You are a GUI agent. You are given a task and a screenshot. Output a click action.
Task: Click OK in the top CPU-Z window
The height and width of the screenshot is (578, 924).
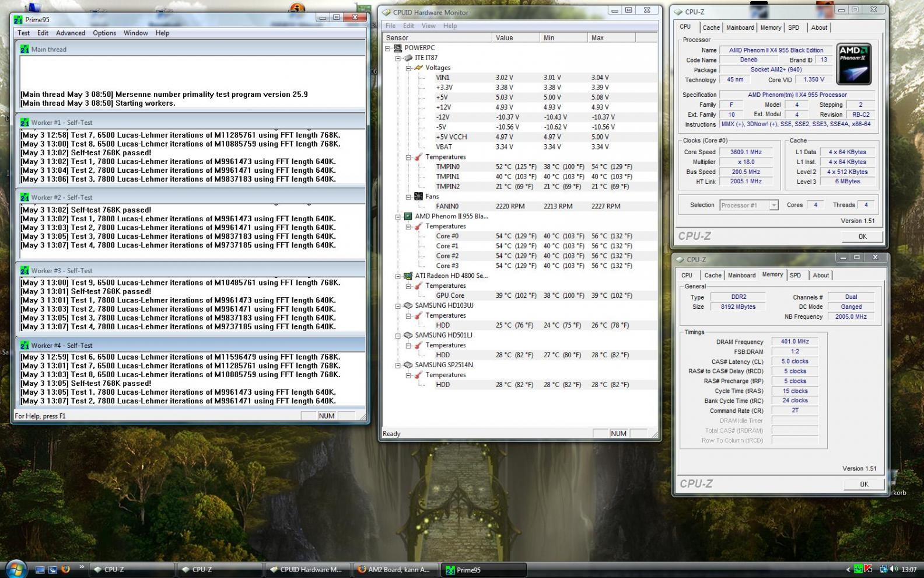(x=862, y=236)
